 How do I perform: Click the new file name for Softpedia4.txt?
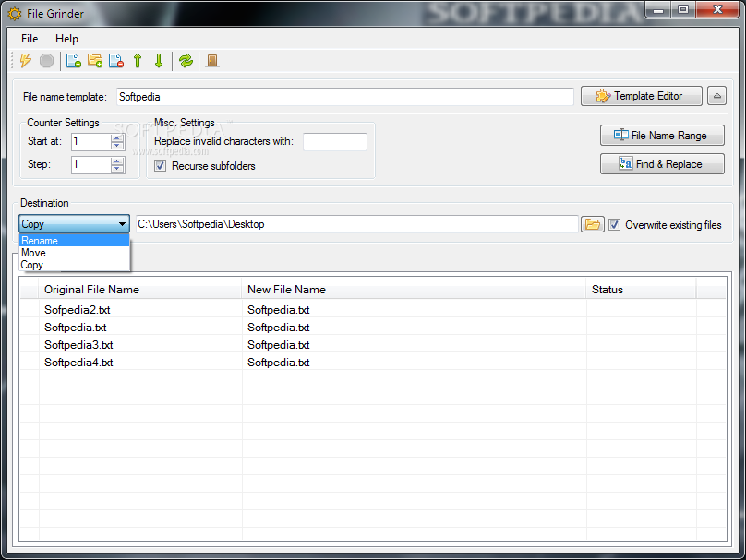278,363
